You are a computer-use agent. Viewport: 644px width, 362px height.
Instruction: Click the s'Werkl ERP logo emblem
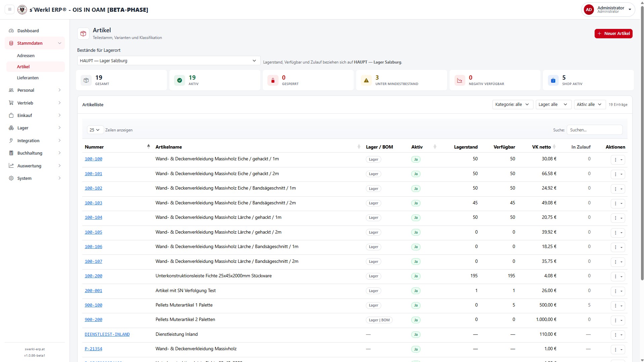(22, 9)
